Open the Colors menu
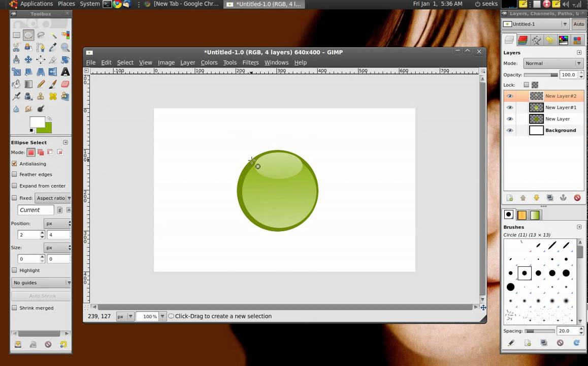The width and height of the screenshot is (588, 366). tap(209, 63)
